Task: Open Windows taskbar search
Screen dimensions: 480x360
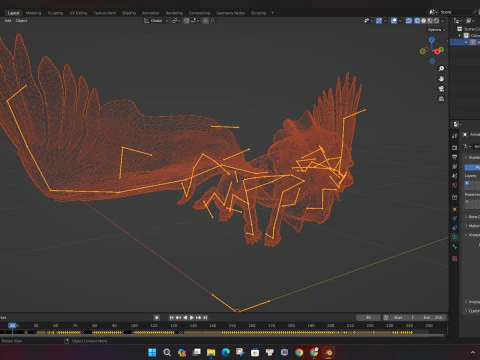Action: click(167, 352)
